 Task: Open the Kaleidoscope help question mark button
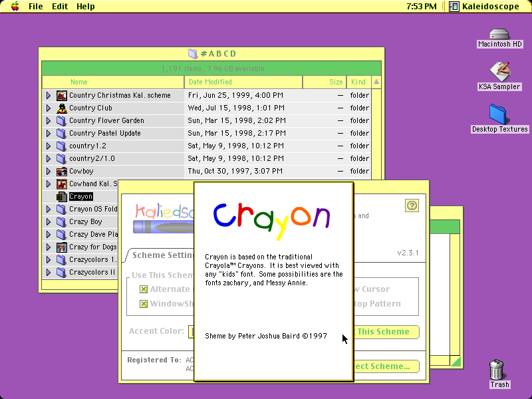point(412,205)
